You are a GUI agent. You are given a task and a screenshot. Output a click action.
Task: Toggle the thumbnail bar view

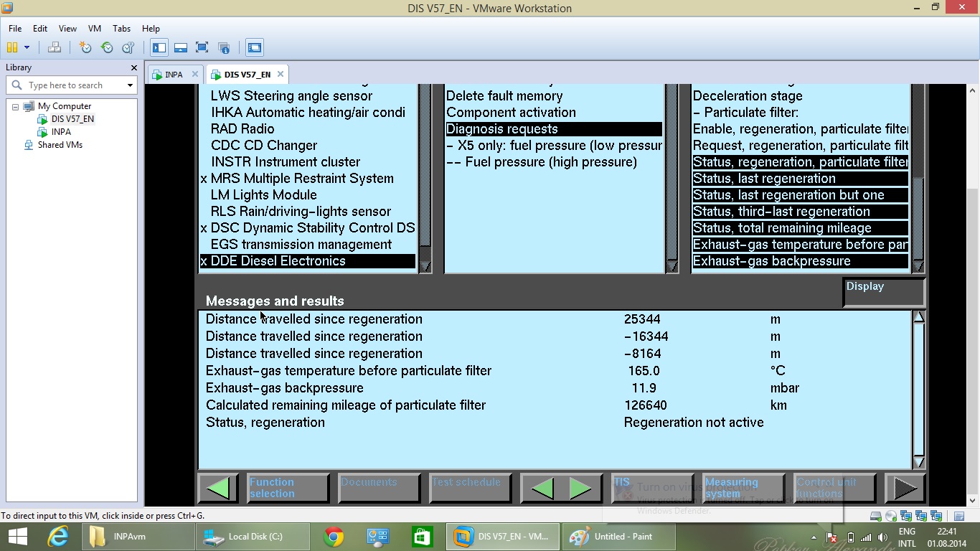[x=181, y=47]
